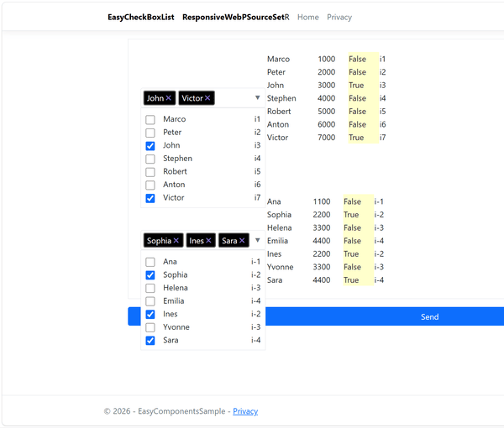Collapse the John/Victor dropdown arrow
Screen dimensions: 504x428
[258, 97]
